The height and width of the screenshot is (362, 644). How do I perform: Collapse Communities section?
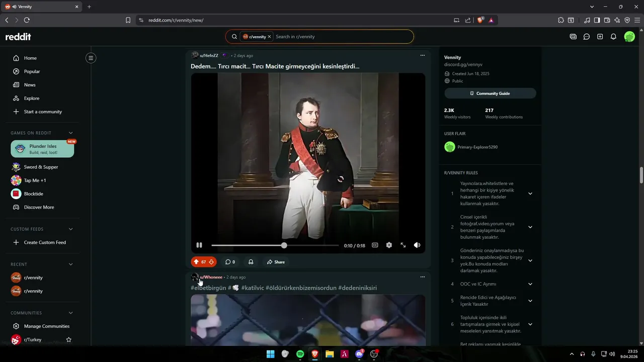70,313
